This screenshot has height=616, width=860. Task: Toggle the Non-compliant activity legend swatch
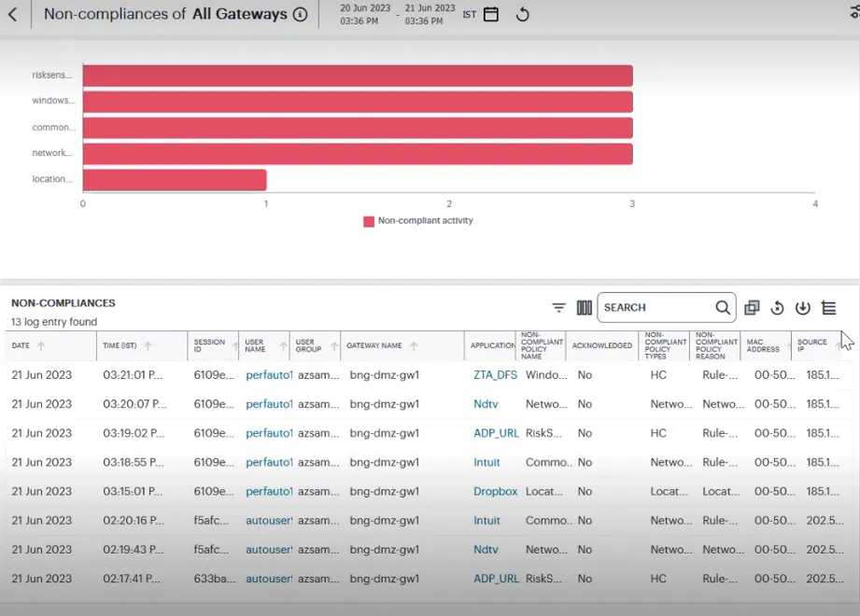pos(369,221)
